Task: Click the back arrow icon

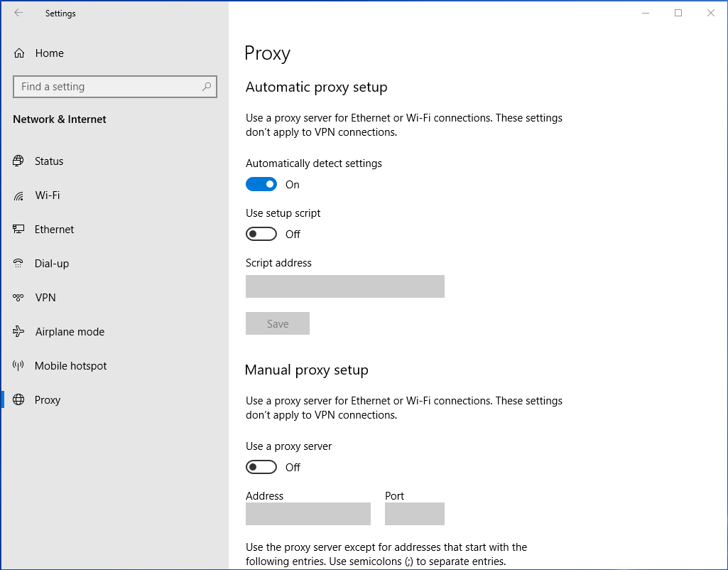Action: [18, 13]
